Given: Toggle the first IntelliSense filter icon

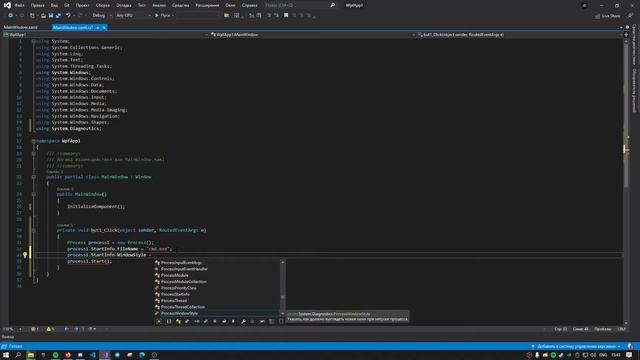Looking at the screenshot, I should [159, 322].
